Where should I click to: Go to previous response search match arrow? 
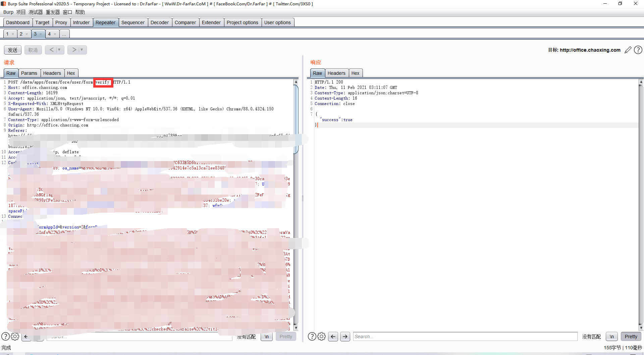click(x=333, y=337)
